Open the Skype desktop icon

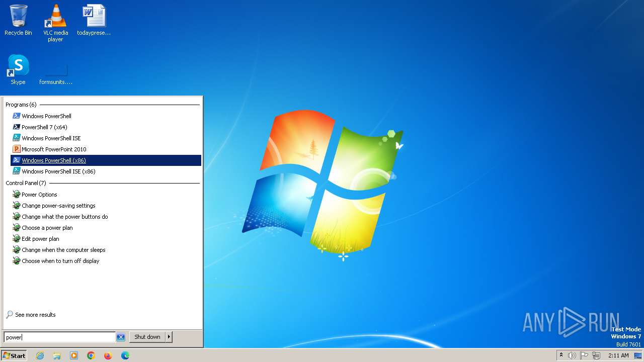click(18, 69)
